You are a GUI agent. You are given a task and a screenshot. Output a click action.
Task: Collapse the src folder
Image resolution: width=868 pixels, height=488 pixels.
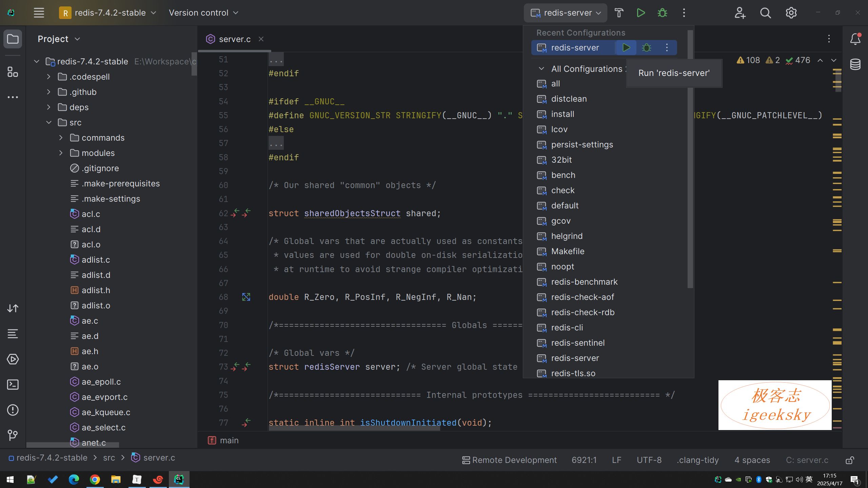coord(49,122)
